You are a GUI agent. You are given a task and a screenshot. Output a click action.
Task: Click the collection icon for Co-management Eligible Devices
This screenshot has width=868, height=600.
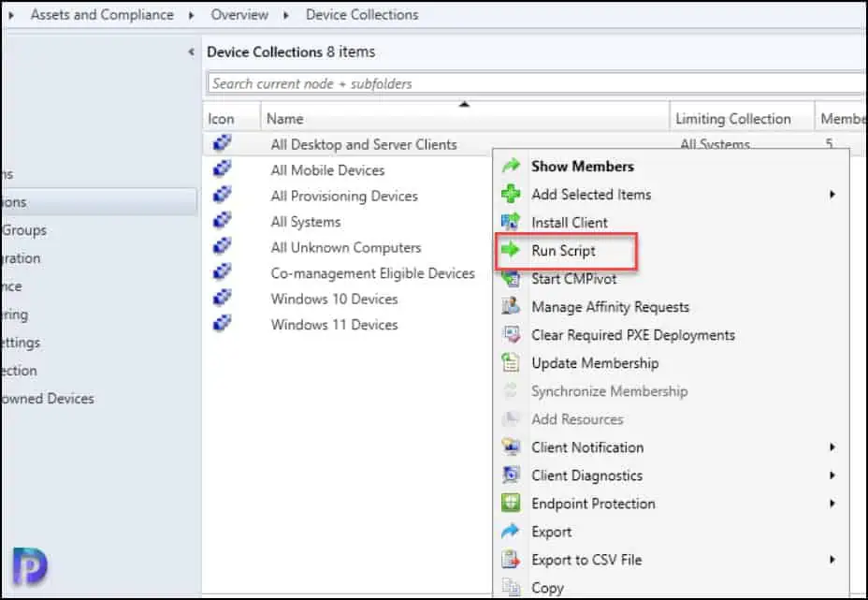click(x=222, y=271)
